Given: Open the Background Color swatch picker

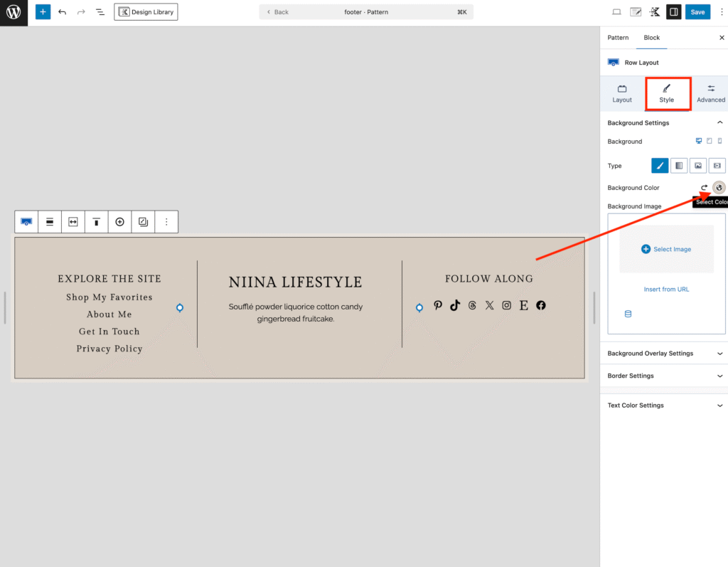Looking at the screenshot, I should [x=719, y=188].
